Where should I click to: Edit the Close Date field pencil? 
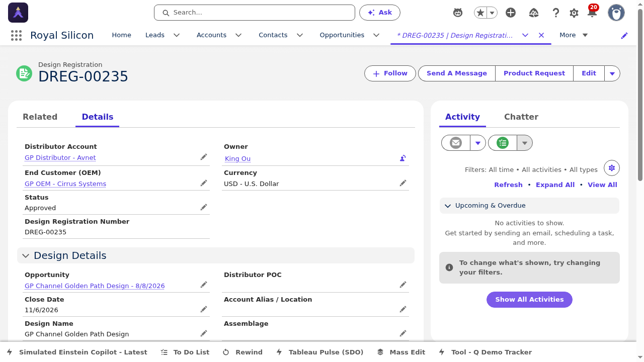[204, 309]
